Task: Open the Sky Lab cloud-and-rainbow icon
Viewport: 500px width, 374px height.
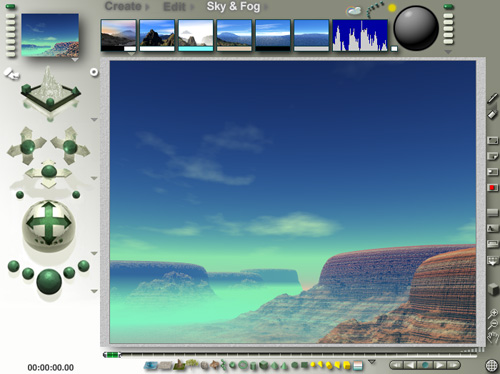Action: click(353, 11)
